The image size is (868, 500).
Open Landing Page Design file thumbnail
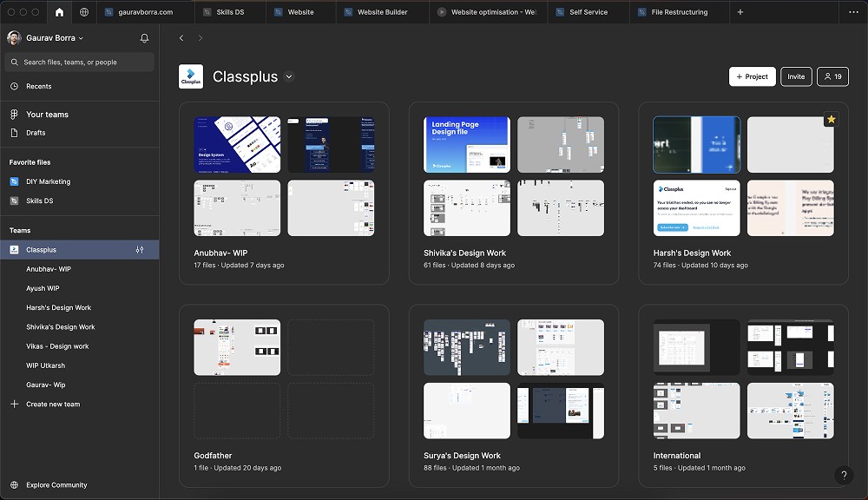pyautogui.click(x=467, y=144)
